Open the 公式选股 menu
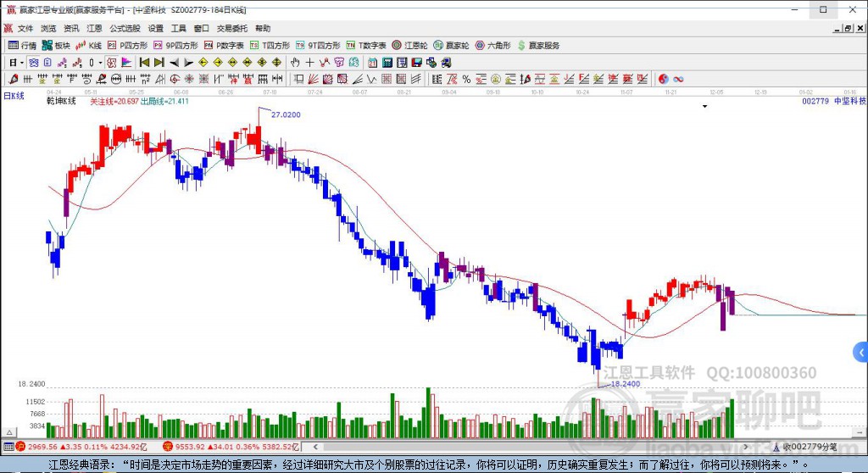This screenshot has width=868, height=473. 125,28
